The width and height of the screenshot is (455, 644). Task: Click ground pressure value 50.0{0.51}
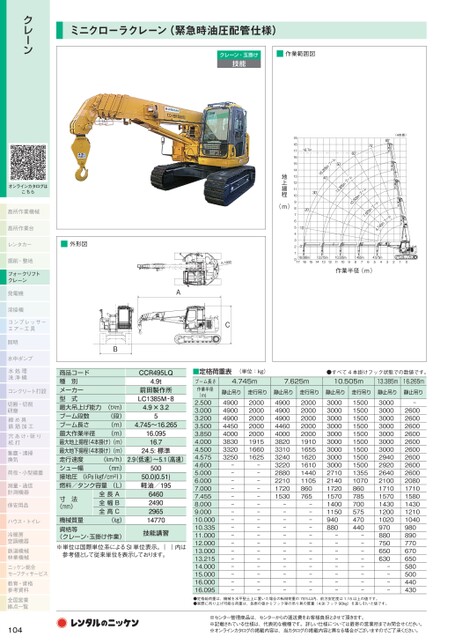[156, 476]
